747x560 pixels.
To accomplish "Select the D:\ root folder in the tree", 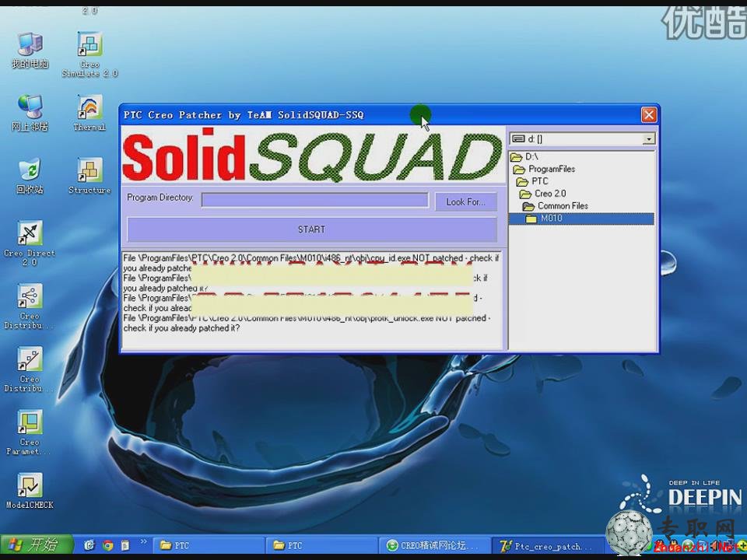I will [x=524, y=156].
